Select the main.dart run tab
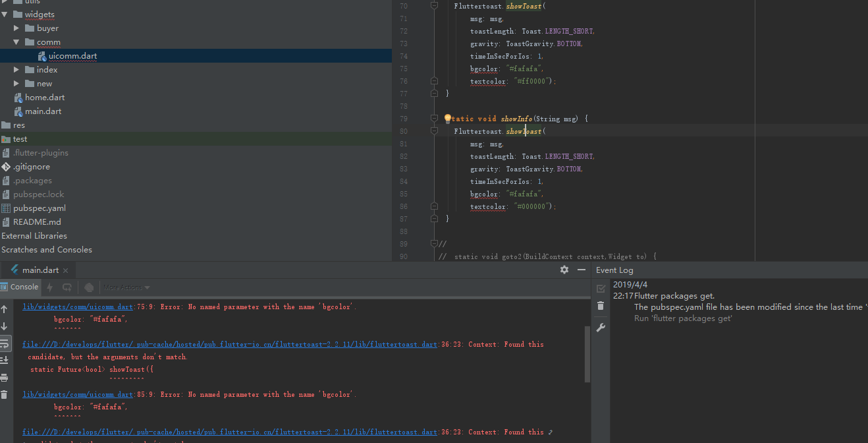Image resolution: width=868 pixels, height=443 pixels. [x=40, y=270]
